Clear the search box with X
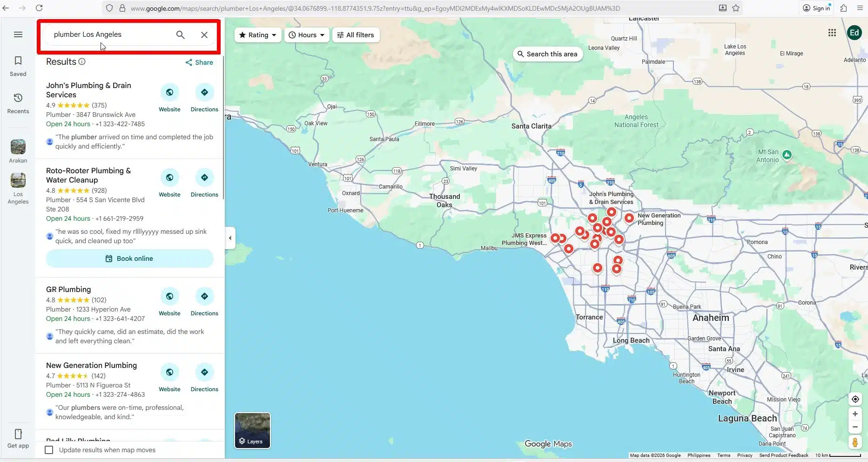 [x=204, y=35]
